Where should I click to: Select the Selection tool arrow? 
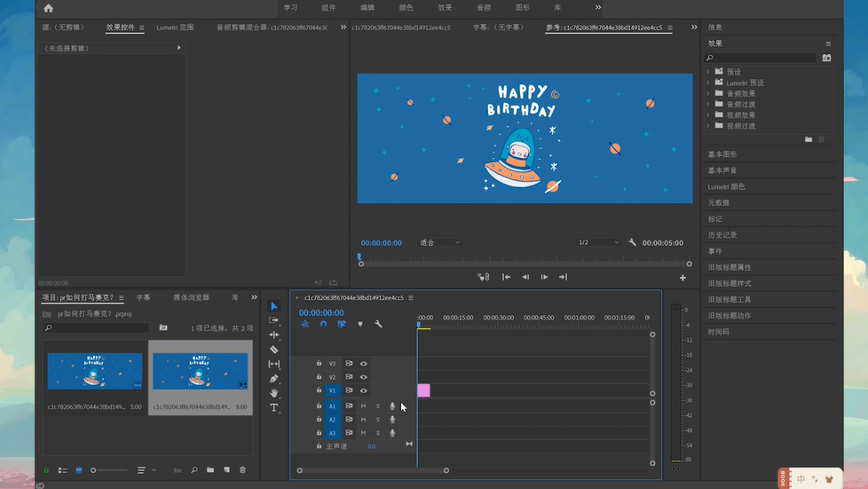tap(274, 306)
